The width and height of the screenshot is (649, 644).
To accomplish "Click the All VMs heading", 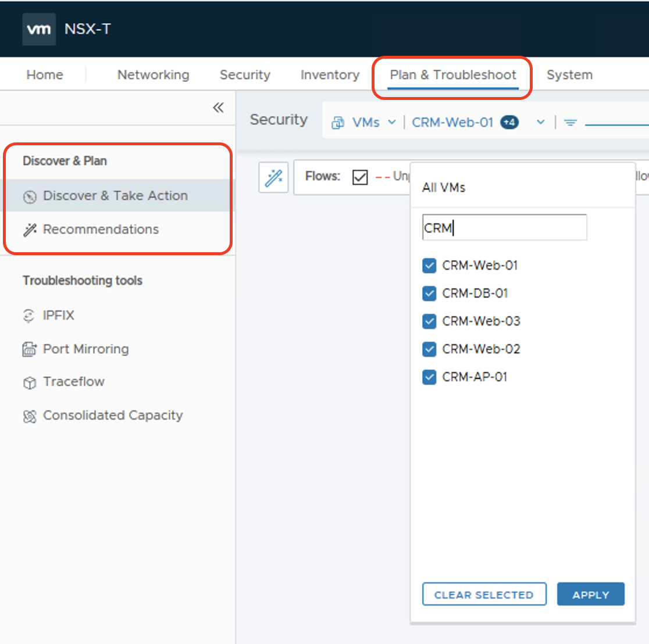I will pyautogui.click(x=444, y=188).
